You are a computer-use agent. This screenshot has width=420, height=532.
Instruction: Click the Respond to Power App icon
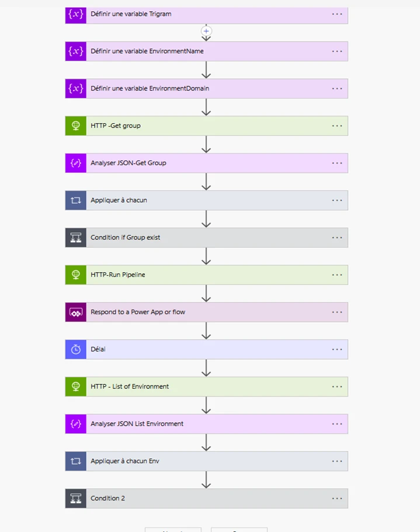coord(76,312)
